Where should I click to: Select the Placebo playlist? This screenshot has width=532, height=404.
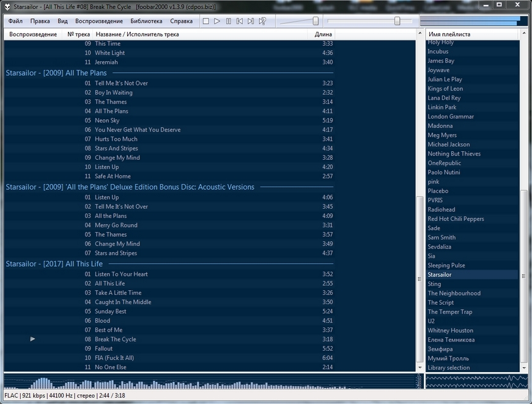point(472,191)
